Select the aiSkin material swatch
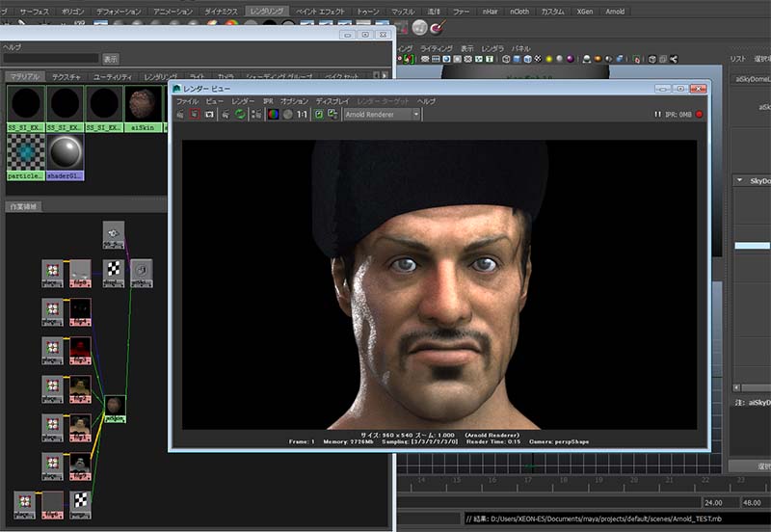 [143, 109]
